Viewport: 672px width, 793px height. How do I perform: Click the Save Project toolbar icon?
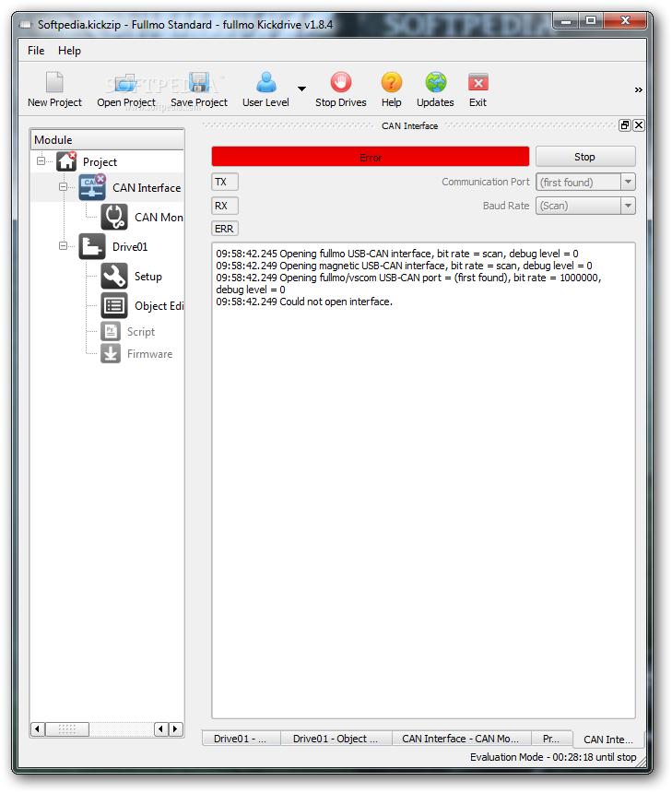coord(199,82)
